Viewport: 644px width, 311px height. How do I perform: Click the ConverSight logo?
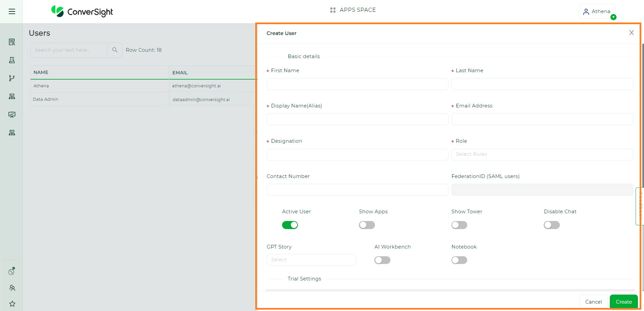coord(82,12)
